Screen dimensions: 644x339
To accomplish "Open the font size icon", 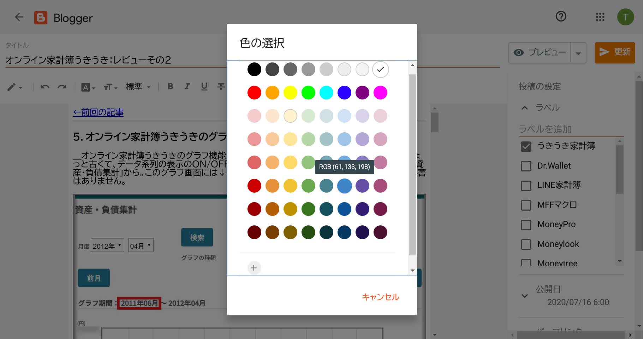I will click(108, 87).
